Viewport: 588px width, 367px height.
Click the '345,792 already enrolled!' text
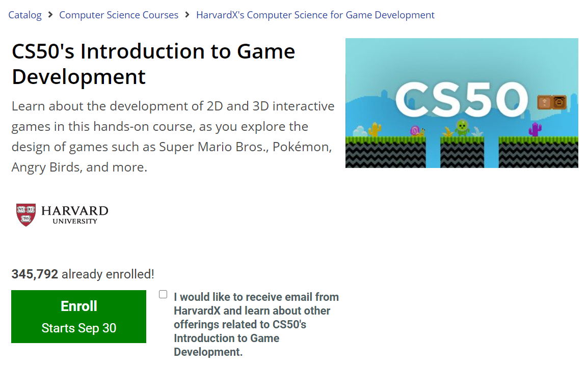[83, 274]
